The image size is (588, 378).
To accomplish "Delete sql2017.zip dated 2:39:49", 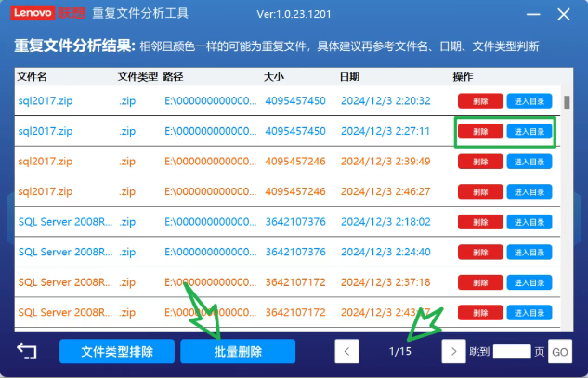I will tap(480, 162).
